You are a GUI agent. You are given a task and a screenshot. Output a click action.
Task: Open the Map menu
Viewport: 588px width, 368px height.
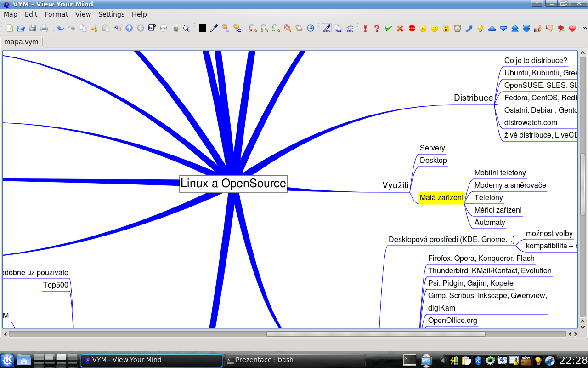[x=11, y=14]
